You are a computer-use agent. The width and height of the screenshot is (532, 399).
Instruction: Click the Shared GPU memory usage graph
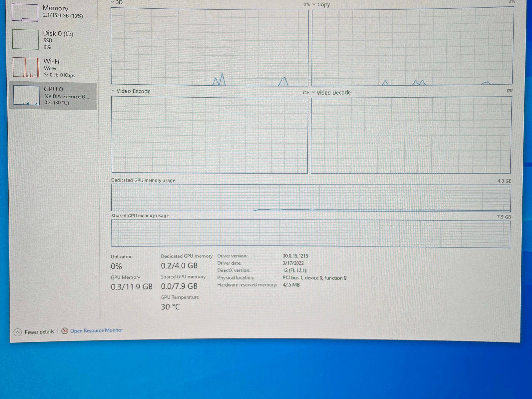[311, 234]
